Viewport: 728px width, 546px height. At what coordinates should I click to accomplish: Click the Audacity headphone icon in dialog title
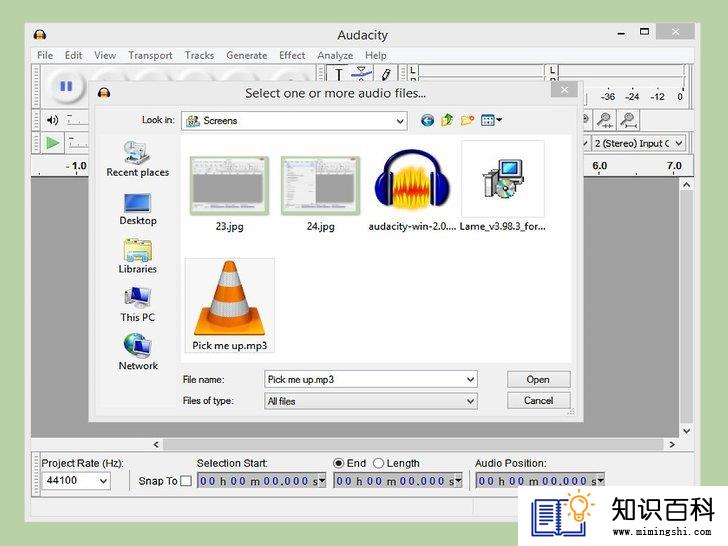[x=104, y=93]
